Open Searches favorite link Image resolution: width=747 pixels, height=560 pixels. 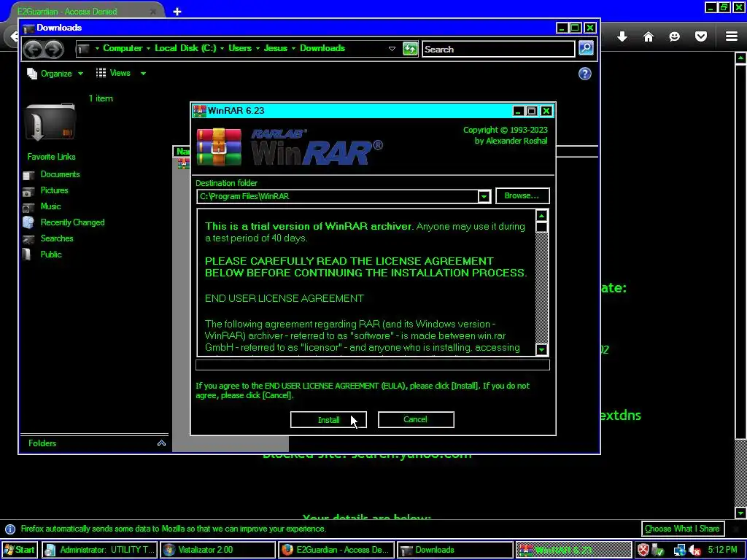click(57, 238)
